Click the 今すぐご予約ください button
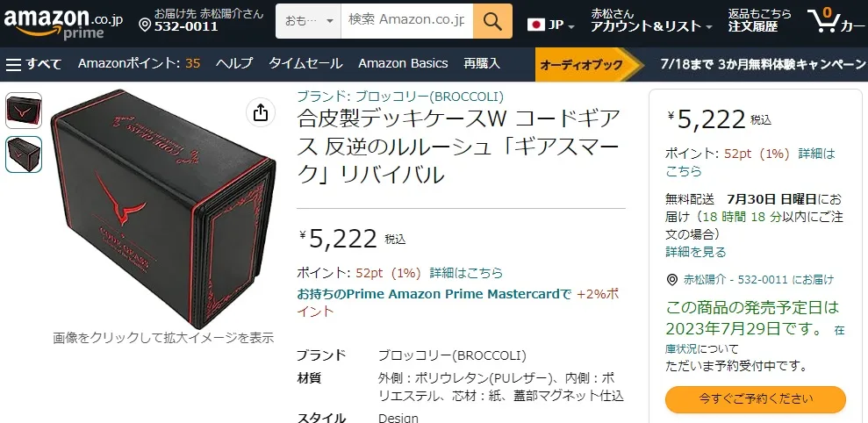Viewport: 868px width, 423px height. [x=756, y=398]
